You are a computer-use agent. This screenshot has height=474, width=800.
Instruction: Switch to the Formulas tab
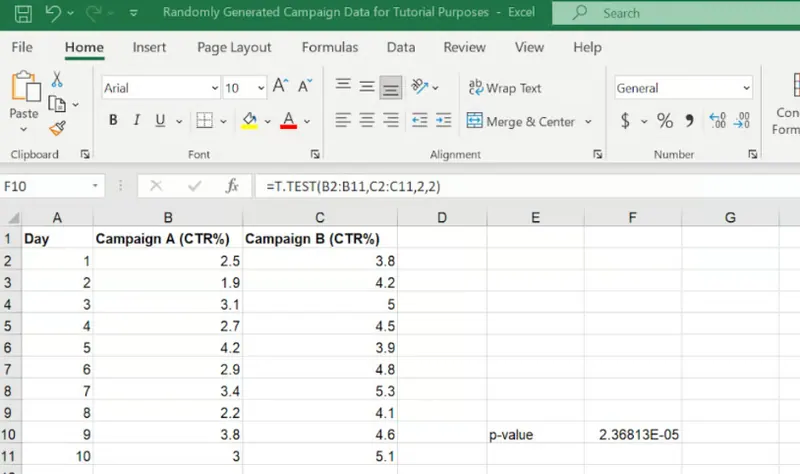click(x=329, y=47)
